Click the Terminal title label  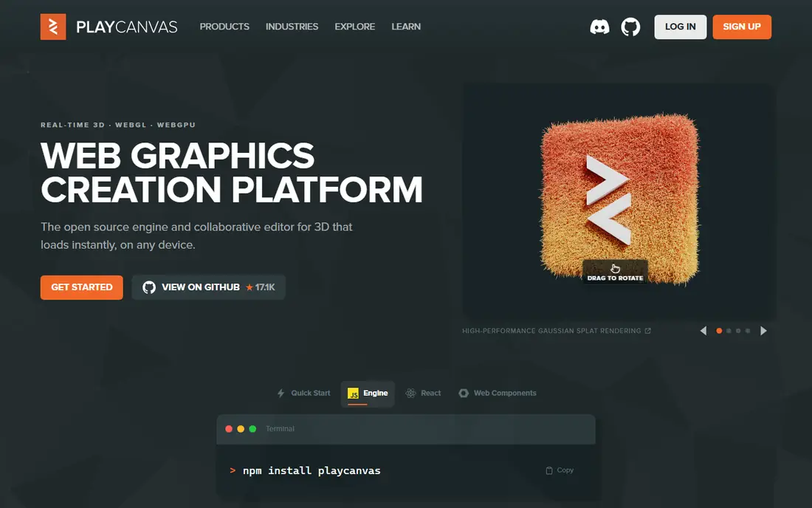pyautogui.click(x=280, y=429)
